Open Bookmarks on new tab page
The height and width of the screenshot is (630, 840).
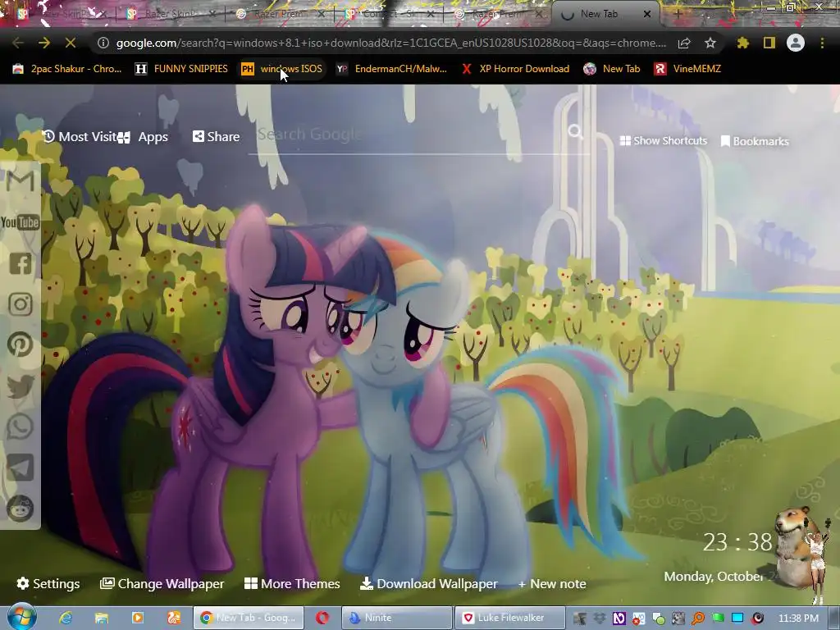click(x=755, y=141)
